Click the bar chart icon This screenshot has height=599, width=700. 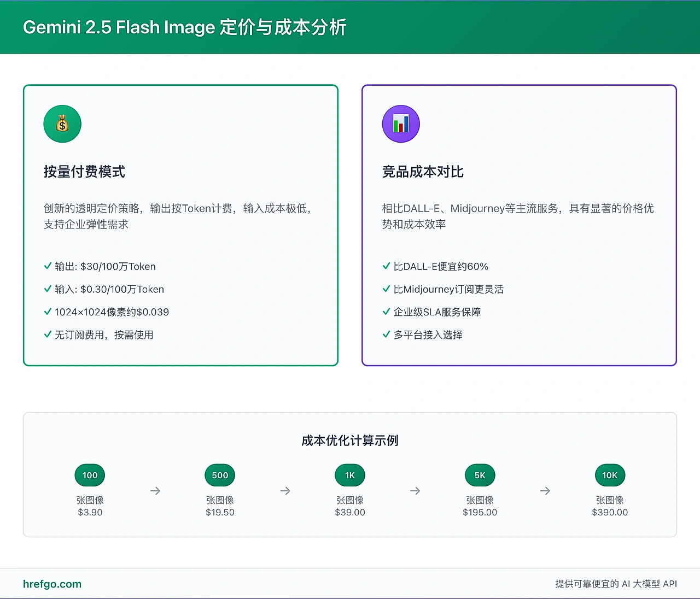[401, 124]
